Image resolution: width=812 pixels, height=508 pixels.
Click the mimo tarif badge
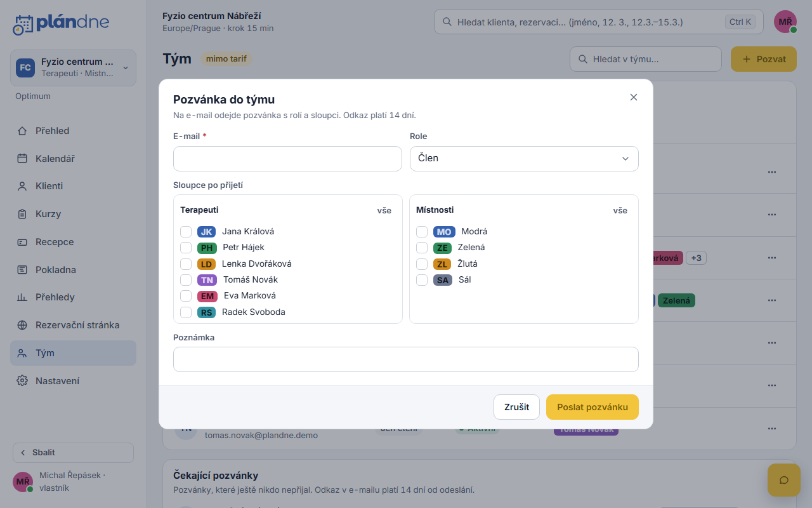tap(226, 59)
